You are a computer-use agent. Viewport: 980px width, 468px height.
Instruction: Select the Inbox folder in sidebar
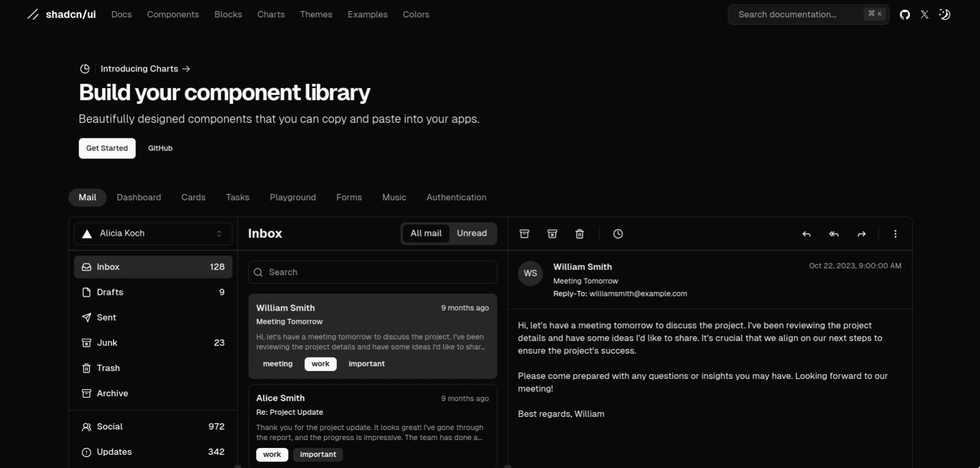tap(153, 267)
